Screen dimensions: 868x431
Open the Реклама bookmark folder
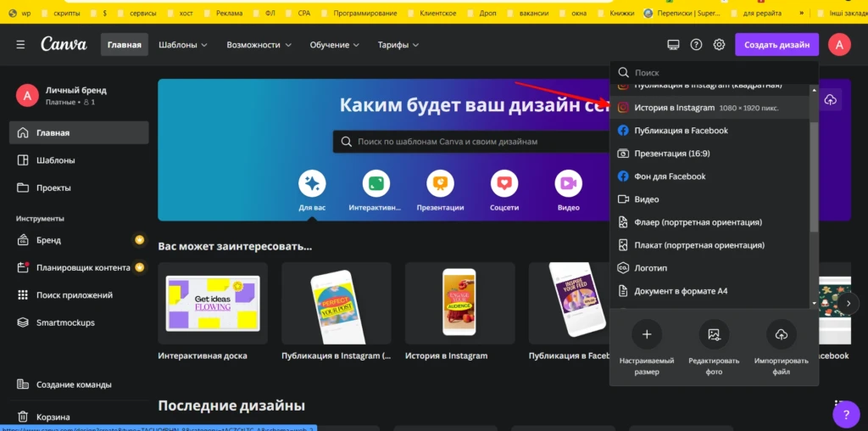pos(223,14)
